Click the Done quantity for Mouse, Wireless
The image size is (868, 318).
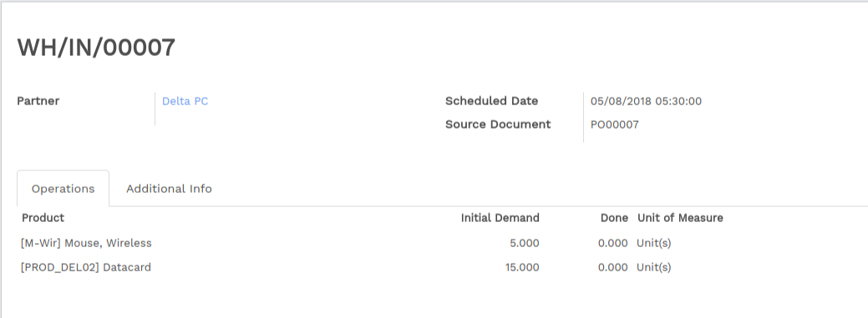[x=613, y=243]
